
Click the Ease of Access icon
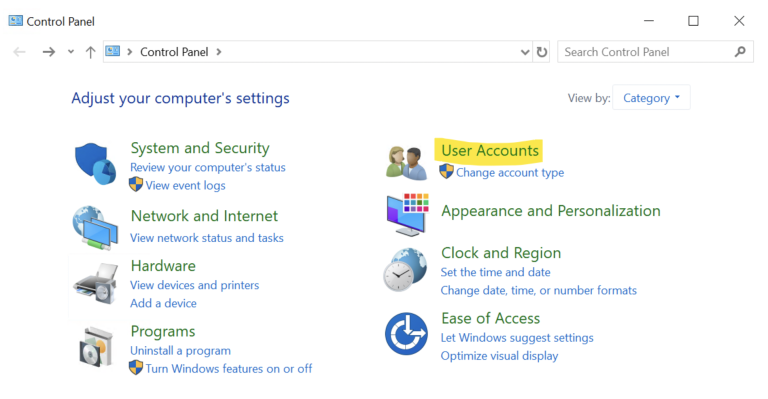pos(406,334)
